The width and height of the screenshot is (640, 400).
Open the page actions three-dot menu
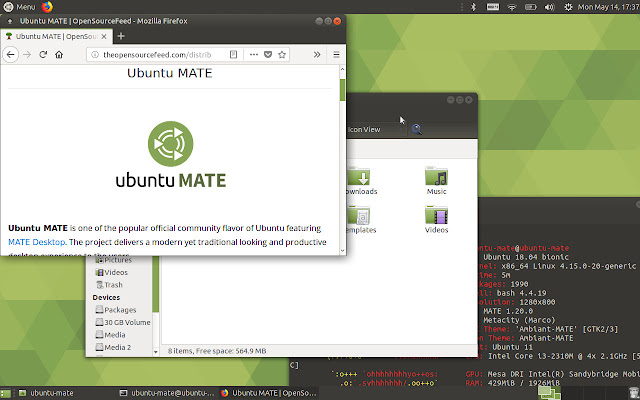point(254,54)
